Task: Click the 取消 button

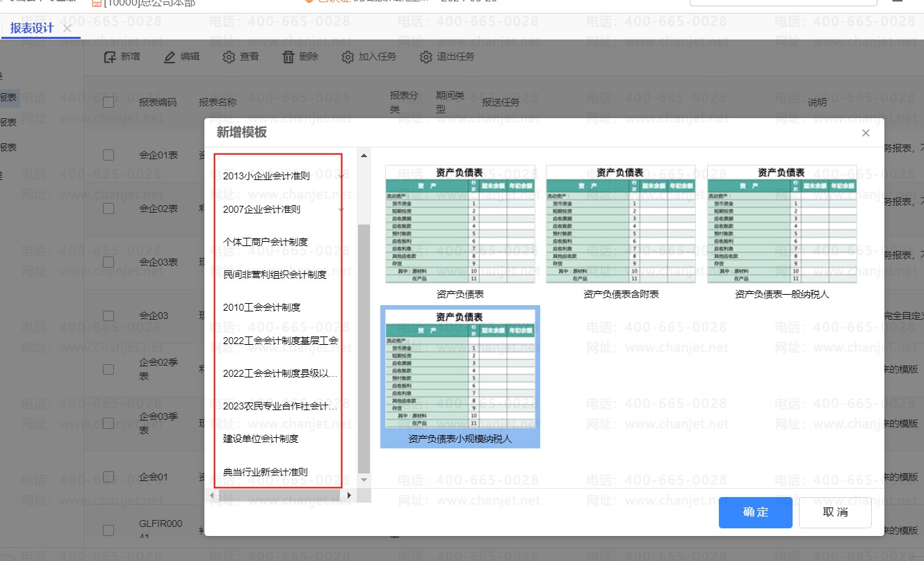Action: point(835,512)
